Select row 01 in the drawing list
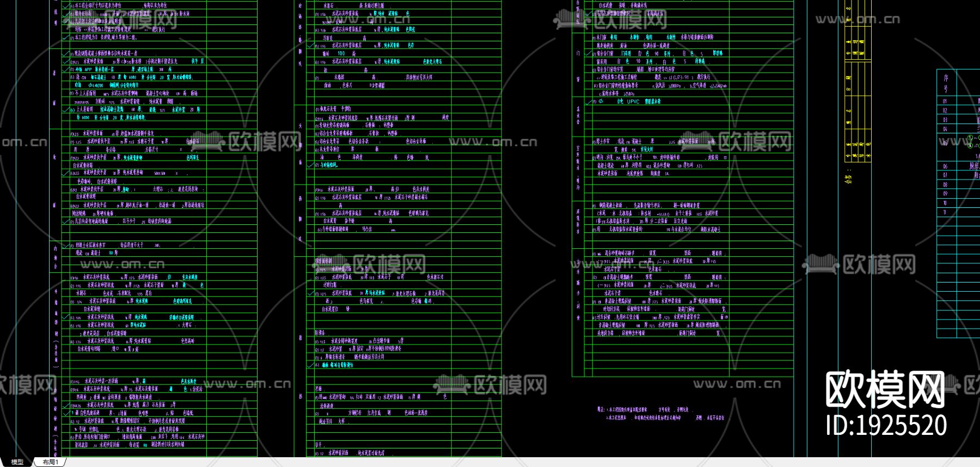Image resolution: width=980 pixels, height=467 pixels. pos(945,101)
